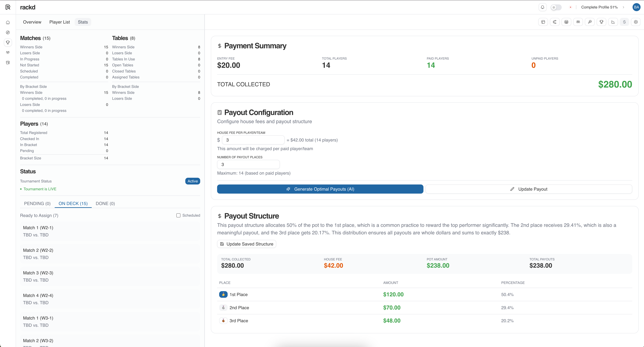Open the venue store icon in sidebar

pyautogui.click(x=8, y=63)
